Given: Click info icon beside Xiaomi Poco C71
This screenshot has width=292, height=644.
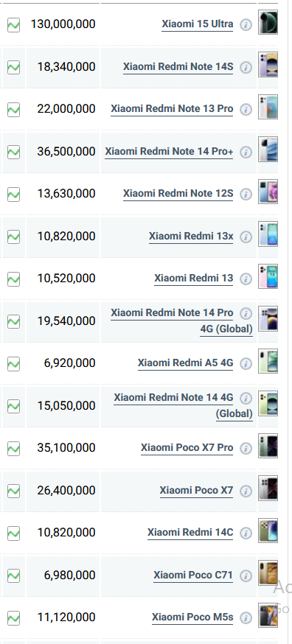Looking at the screenshot, I should point(246,575).
